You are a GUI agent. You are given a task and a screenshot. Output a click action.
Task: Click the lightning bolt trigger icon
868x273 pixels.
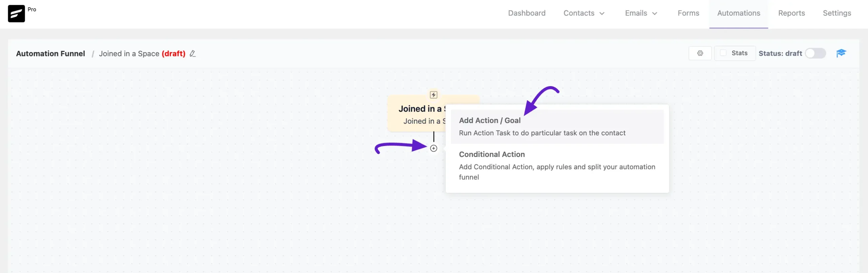tap(433, 95)
